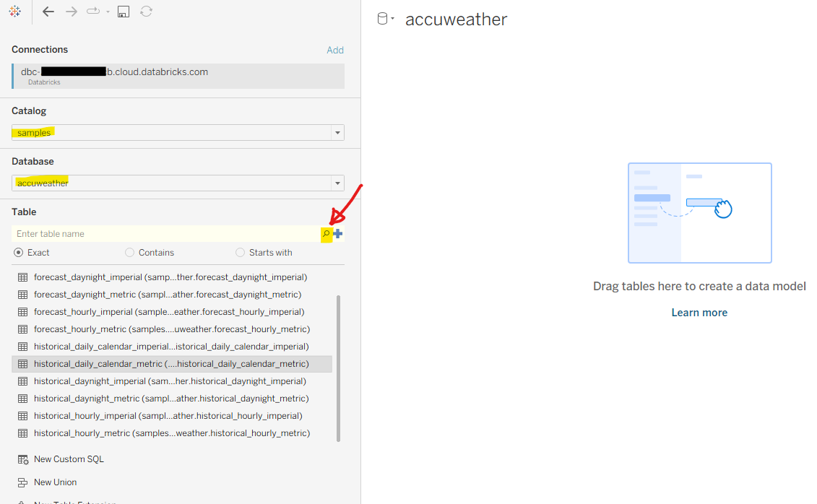Viewport: 817px width, 504px height.
Task: Click the blue plus icon beside search
Action: (x=338, y=234)
